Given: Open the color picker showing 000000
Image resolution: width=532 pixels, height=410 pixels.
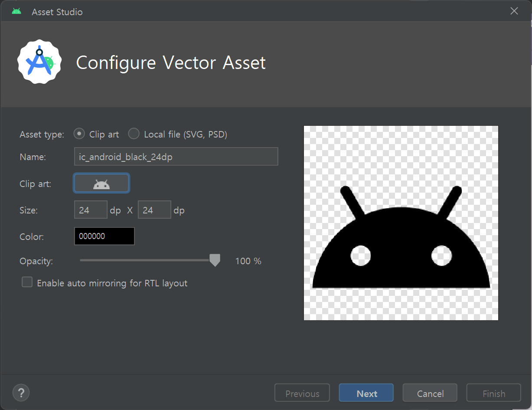Looking at the screenshot, I should click(x=104, y=236).
